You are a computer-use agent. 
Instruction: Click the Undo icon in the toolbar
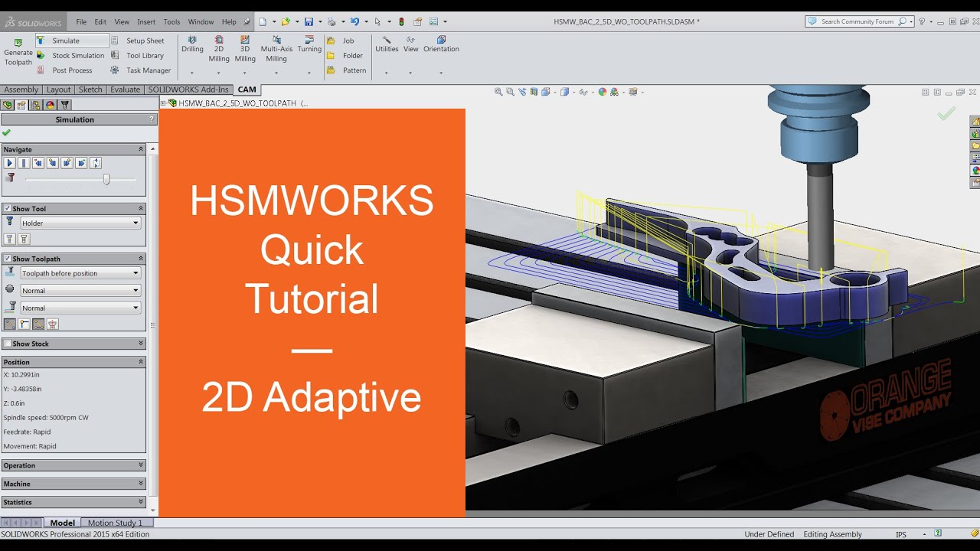pyautogui.click(x=354, y=21)
